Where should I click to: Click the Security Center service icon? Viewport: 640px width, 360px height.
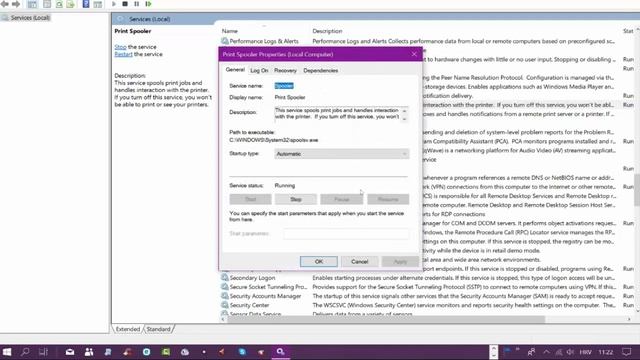click(x=224, y=305)
